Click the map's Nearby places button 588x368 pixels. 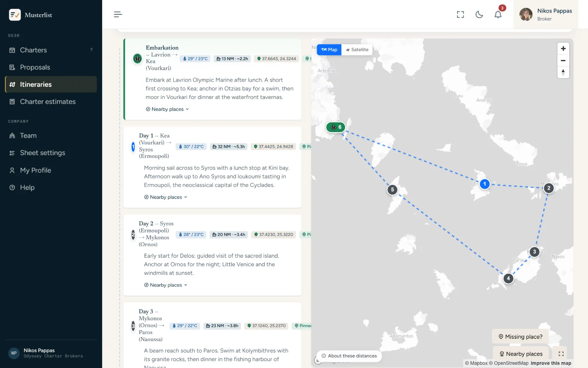coord(521,354)
